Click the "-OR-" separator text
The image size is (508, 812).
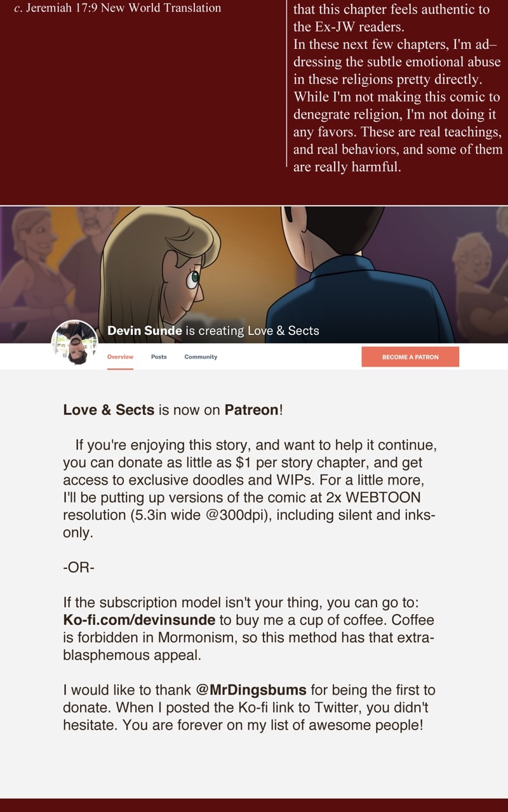click(x=79, y=567)
